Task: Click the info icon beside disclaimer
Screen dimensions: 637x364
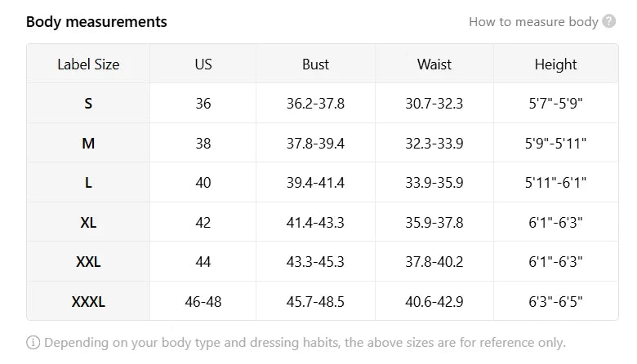Action: coord(33,343)
